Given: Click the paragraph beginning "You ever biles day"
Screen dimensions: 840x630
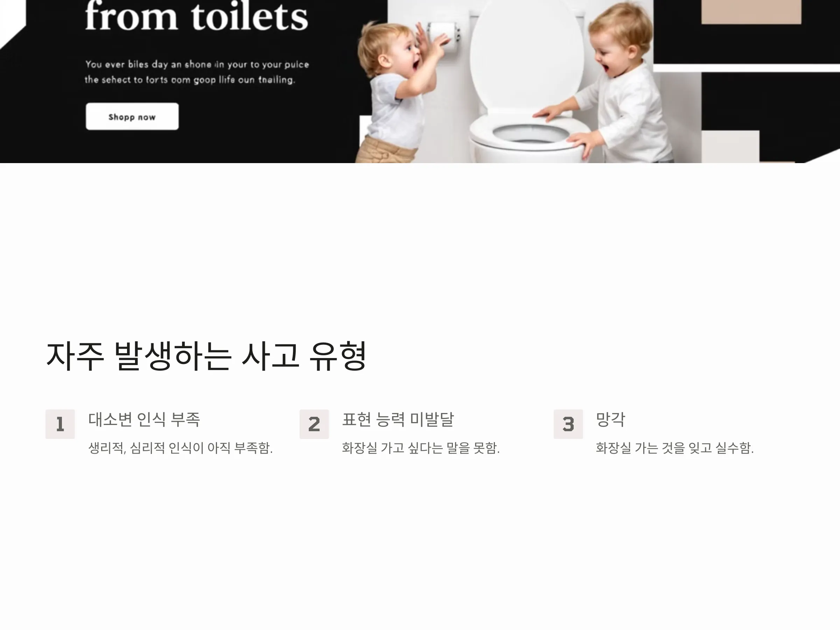Looking at the screenshot, I should [x=197, y=72].
